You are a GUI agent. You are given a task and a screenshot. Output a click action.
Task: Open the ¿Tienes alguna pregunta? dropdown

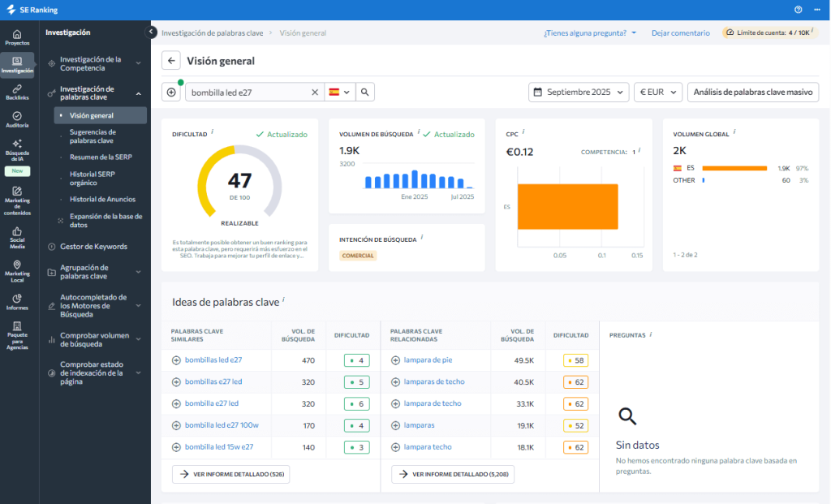(x=590, y=32)
